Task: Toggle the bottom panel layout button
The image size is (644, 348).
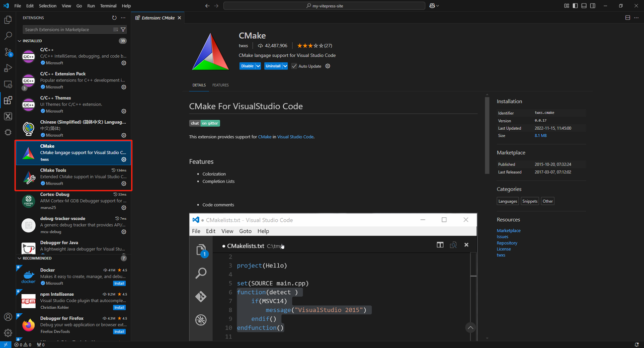Action: coord(584,6)
